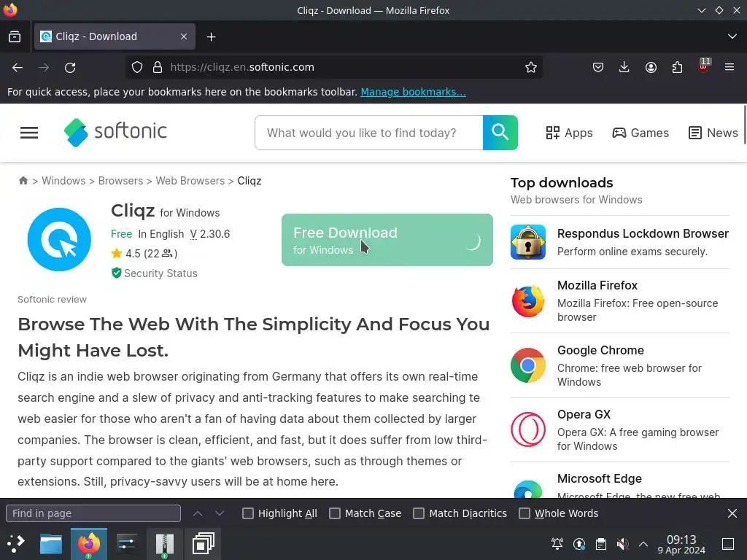Open tracking protection shield icon
This screenshot has height=560, width=747.
[137, 68]
